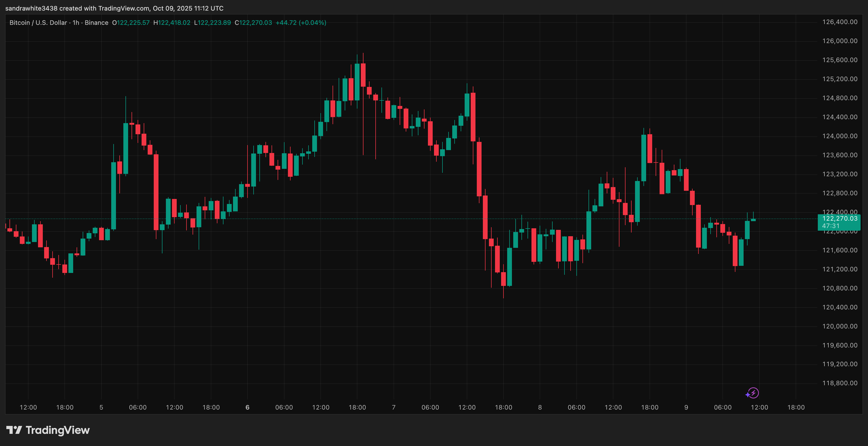Image resolution: width=868 pixels, height=446 pixels.
Task: Click the countdown timer 47:31 on price label
Action: pyautogui.click(x=831, y=226)
